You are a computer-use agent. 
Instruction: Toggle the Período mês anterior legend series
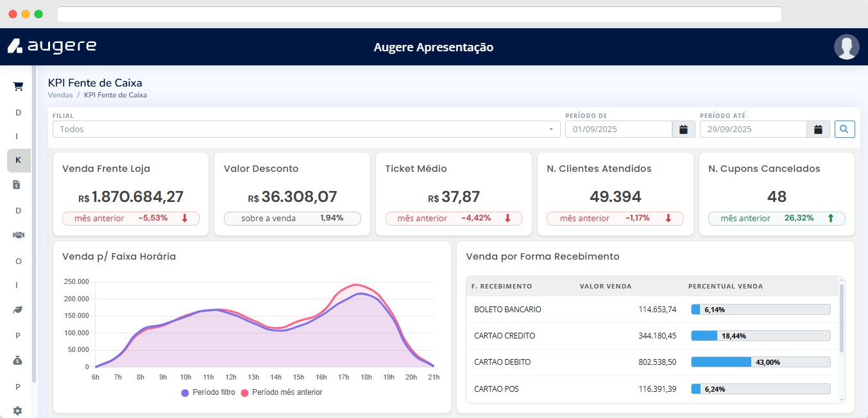[x=282, y=392]
